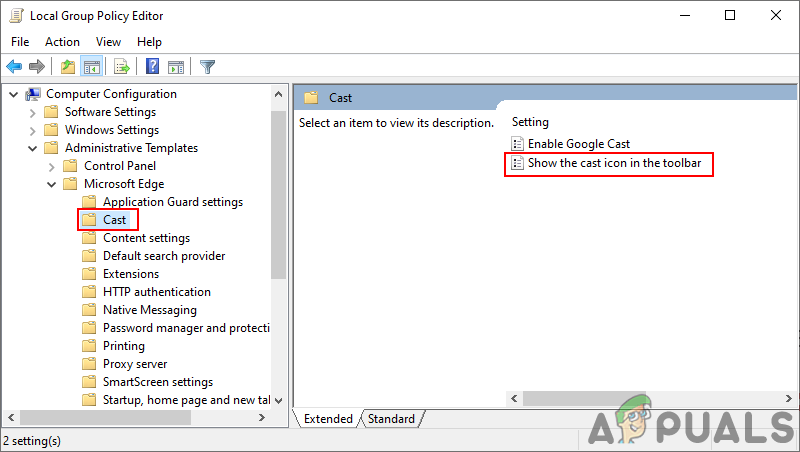Expand the Control Panel node
The image size is (800, 452).
click(52, 166)
